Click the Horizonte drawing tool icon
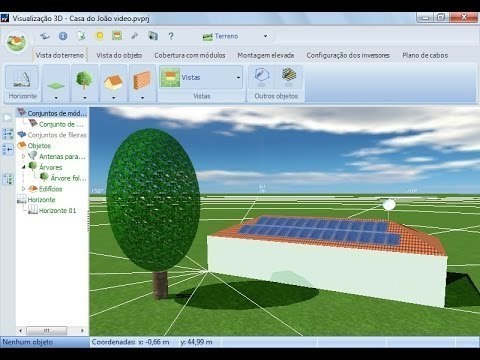480x360 pixels. tap(22, 78)
